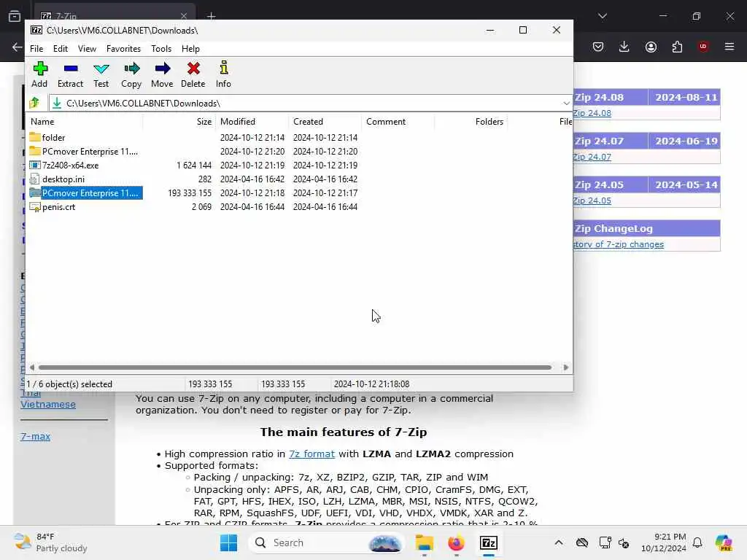The height and width of the screenshot is (560, 747).
Task: Open the File menu
Action: (x=36, y=49)
